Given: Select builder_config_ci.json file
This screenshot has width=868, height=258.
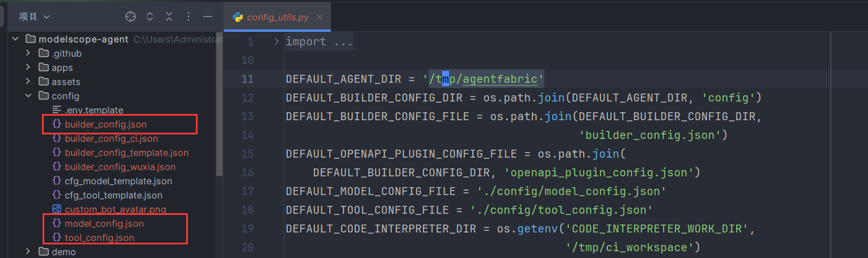Looking at the screenshot, I should click(x=111, y=138).
